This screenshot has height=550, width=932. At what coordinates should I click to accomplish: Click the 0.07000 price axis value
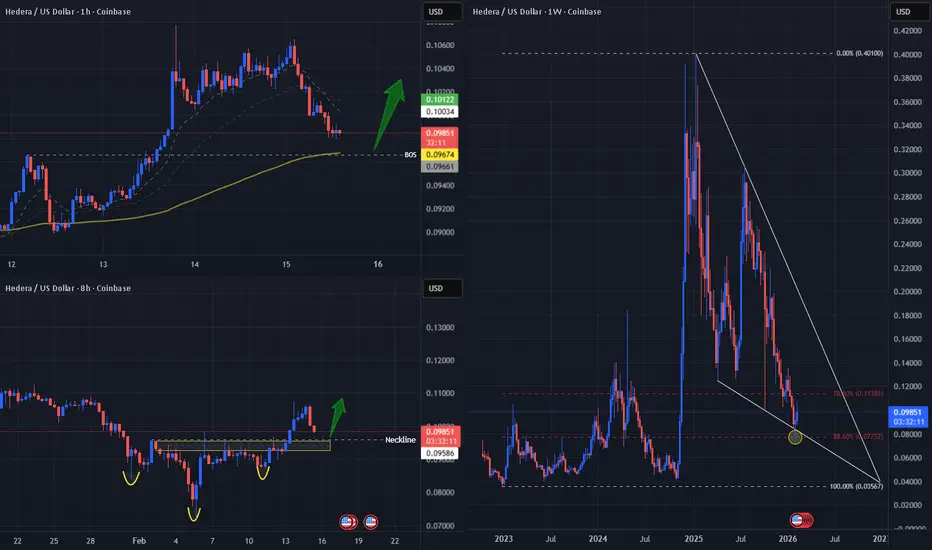coord(440,526)
